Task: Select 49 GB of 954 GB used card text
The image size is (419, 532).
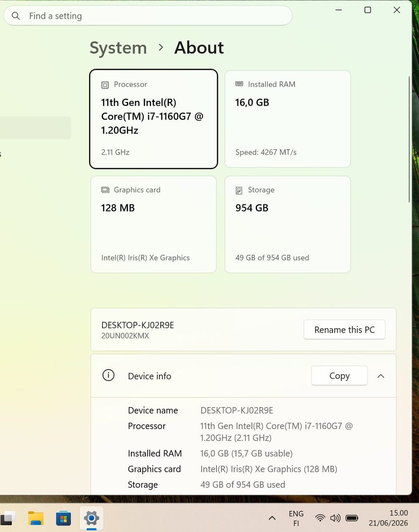Action: click(x=272, y=257)
